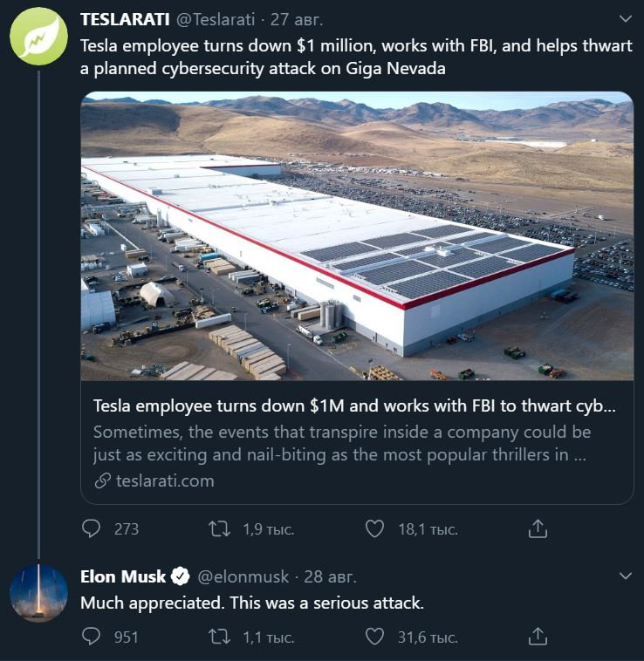Reply to the Teslarati tweet
This screenshot has width=644, height=661.
click(92, 528)
